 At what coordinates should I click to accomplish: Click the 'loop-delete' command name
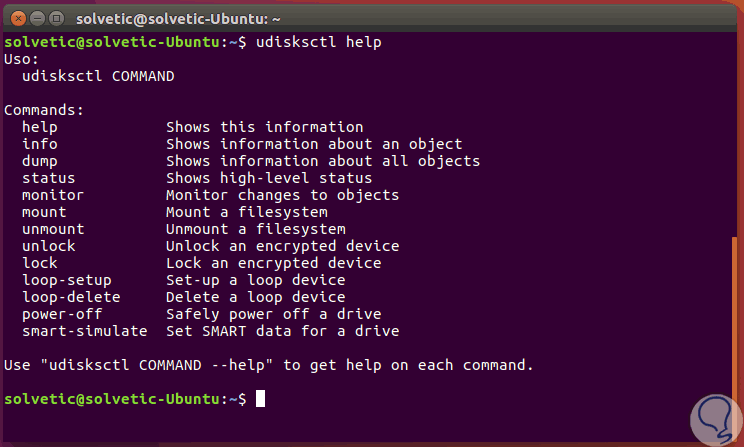71,297
